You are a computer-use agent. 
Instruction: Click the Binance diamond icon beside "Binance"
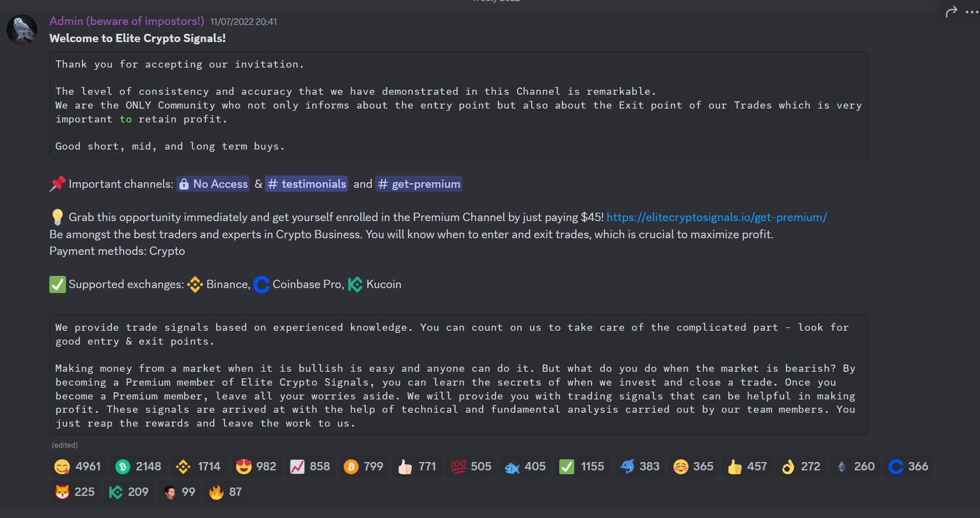point(195,284)
